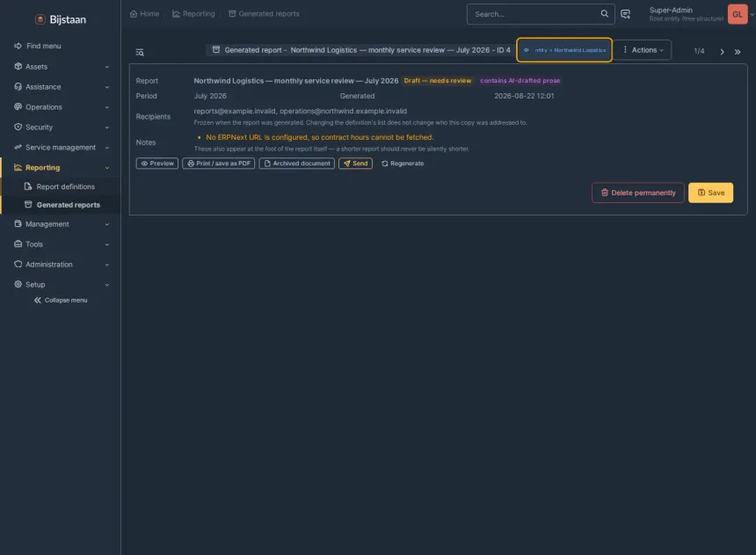Click the ERPNext URL warning note
This screenshot has width=756, height=555.
pyautogui.click(x=320, y=137)
